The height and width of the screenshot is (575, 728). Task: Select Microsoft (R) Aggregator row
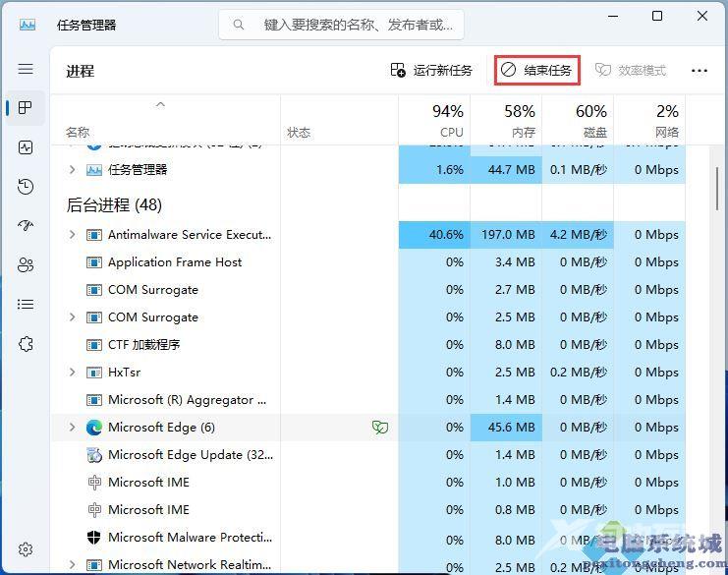tap(367, 400)
